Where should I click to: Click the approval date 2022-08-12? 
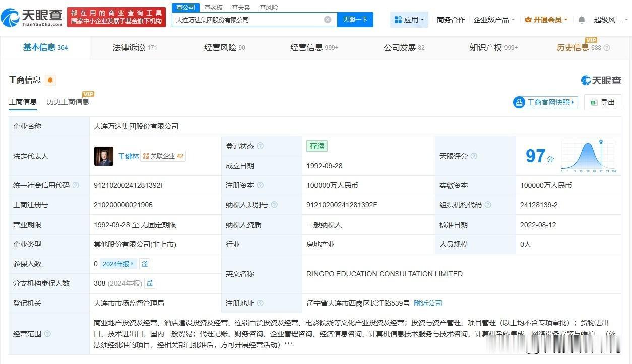(538, 225)
